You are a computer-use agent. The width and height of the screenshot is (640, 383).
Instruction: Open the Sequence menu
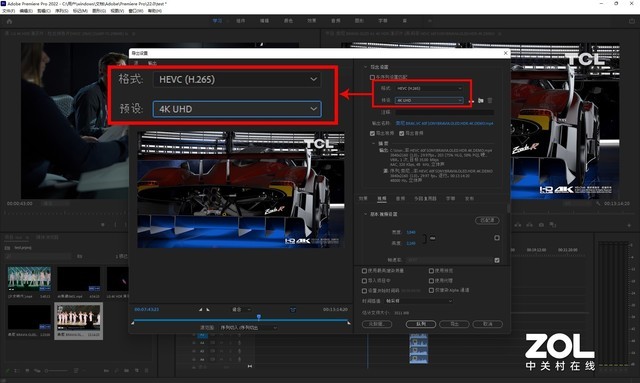(62, 11)
